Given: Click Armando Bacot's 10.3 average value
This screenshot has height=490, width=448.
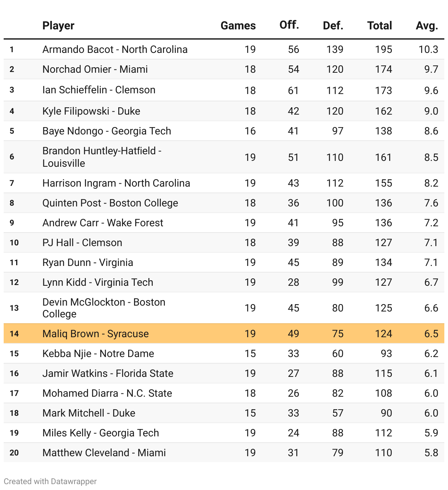Looking at the screenshot, I should tap(428, 49).
